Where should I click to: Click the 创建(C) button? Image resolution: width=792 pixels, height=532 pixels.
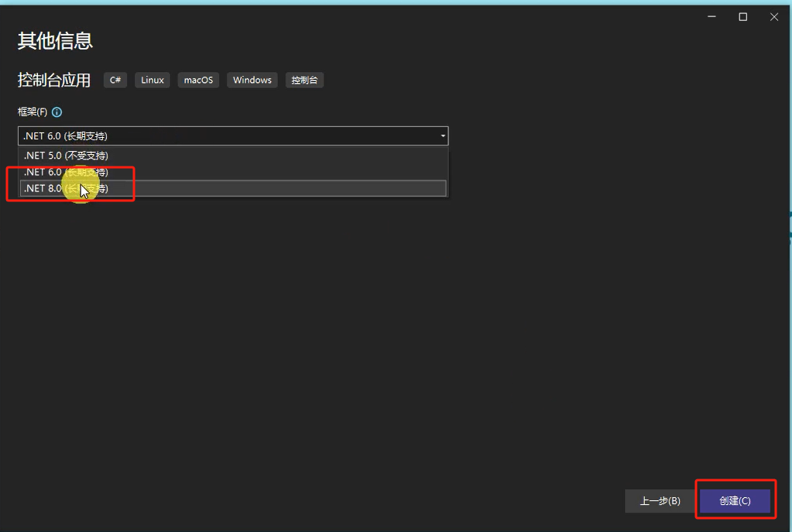[735, 501]
